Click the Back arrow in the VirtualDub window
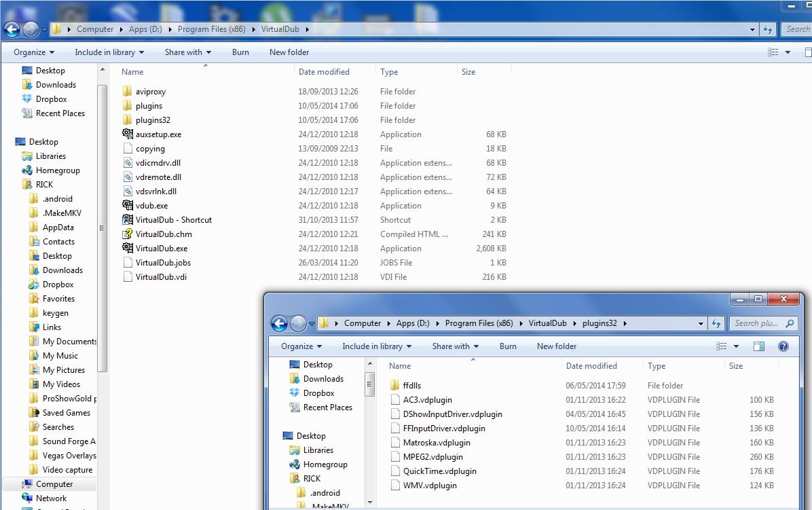The width and height of the screenshot is (812, 510). (12, 29)
